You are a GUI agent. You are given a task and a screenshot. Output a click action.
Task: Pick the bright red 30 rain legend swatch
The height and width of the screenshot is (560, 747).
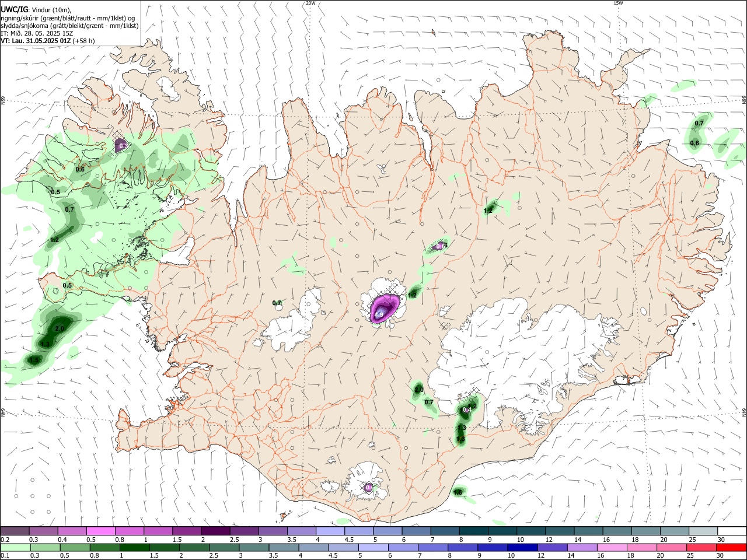point(731,548)
